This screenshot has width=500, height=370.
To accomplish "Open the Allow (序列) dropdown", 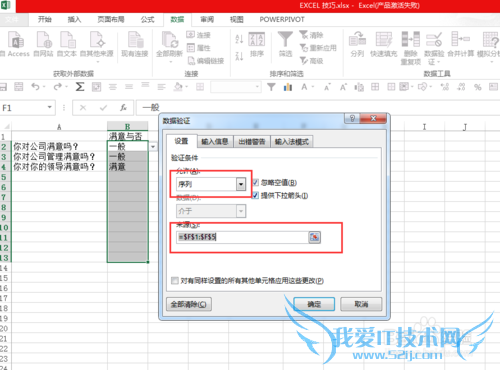I will click(241, 184).
